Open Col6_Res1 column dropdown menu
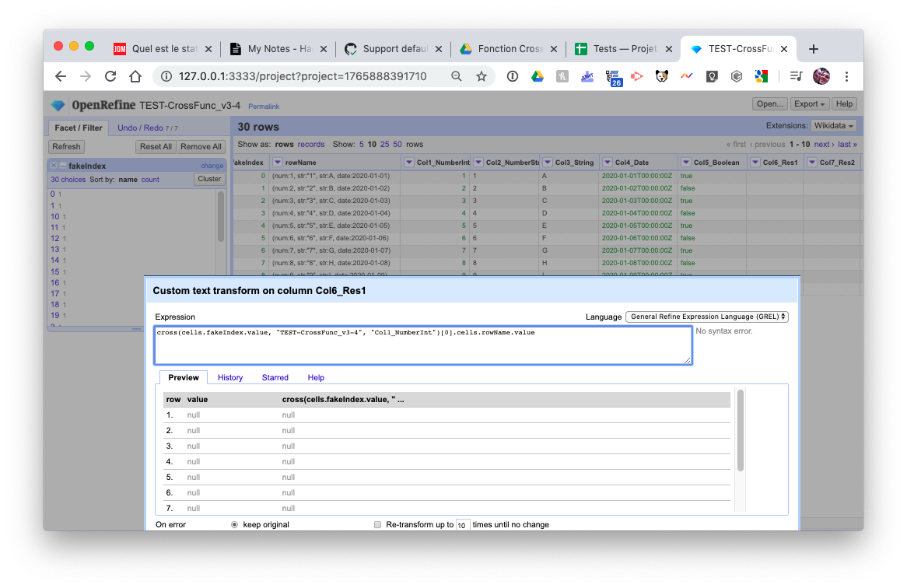Viewport: 907px width, 588px height. click(755, 163)
